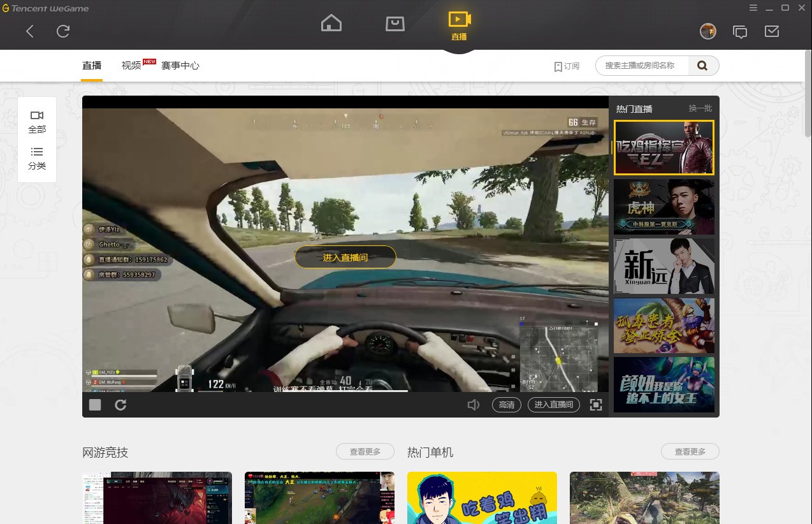The image size is (812, 524).
Task: Open the monster hunting game stream card
Action: tap(644, 498)
